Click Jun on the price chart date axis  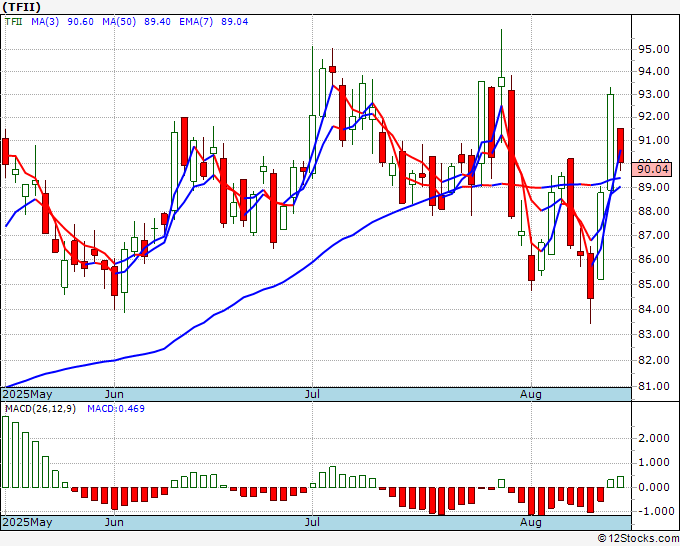point(114,394)
